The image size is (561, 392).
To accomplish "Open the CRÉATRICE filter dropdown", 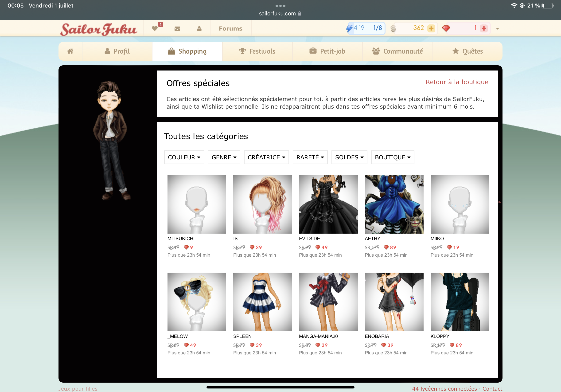I will (266, 157).
